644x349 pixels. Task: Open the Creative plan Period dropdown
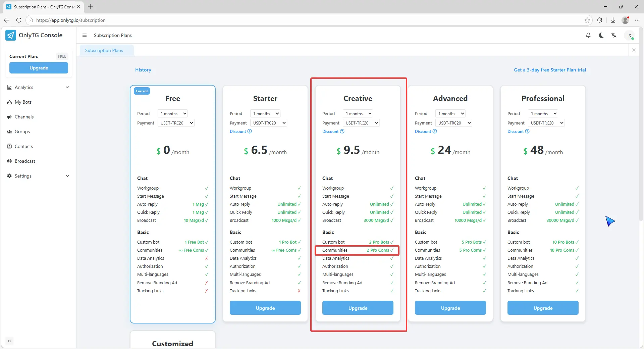coord(358,114)
